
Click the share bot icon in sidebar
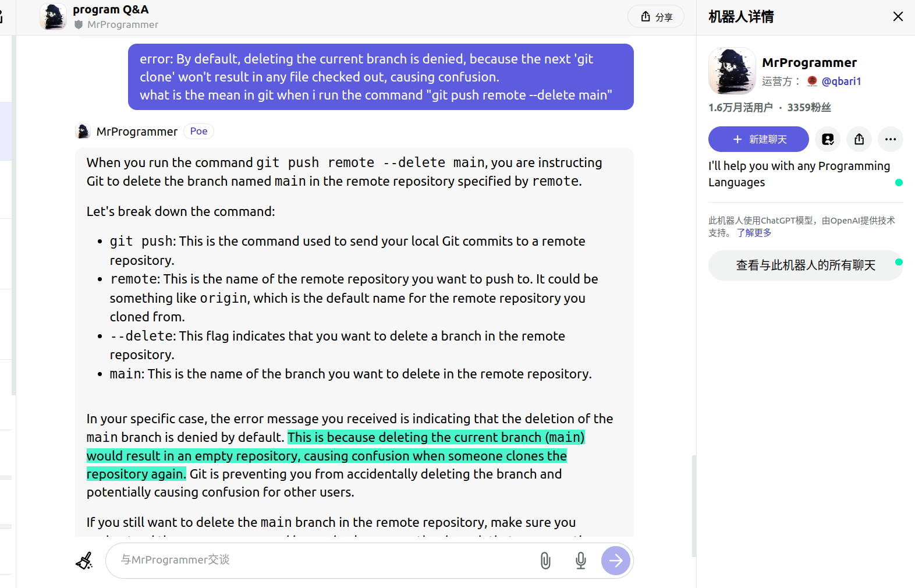[x=859, y=139]
